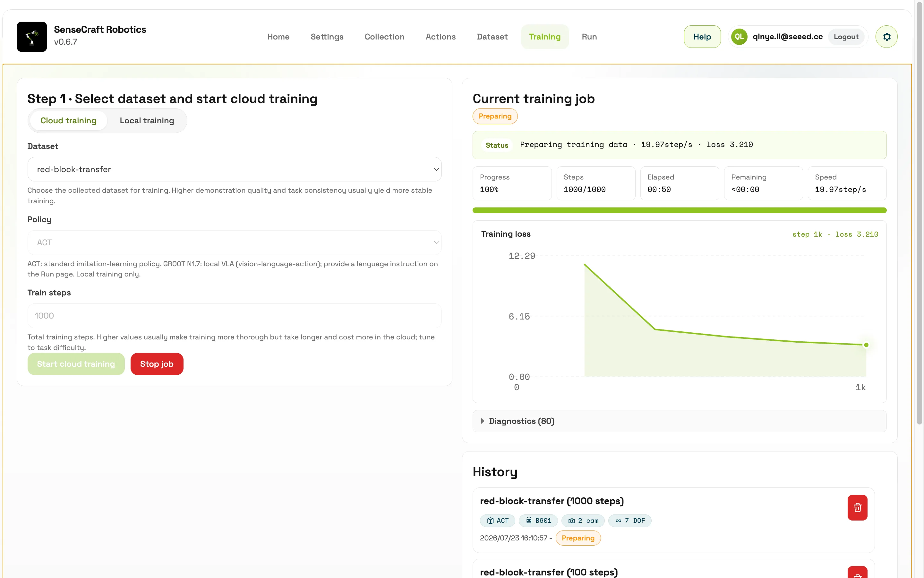The image size is (924, 578).
Task: Click the v0.6.7 version label
Action: tap(65, 42)
